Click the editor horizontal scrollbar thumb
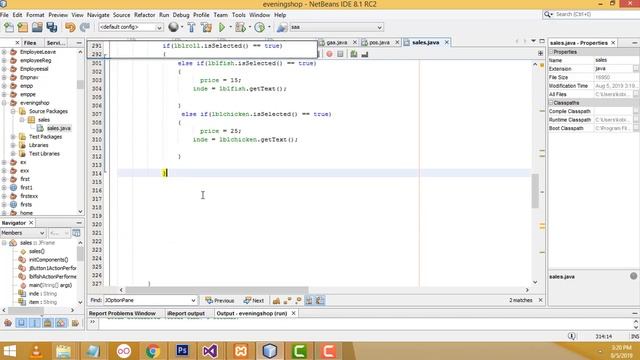This screenshot has width=640, height=360. 216,290
